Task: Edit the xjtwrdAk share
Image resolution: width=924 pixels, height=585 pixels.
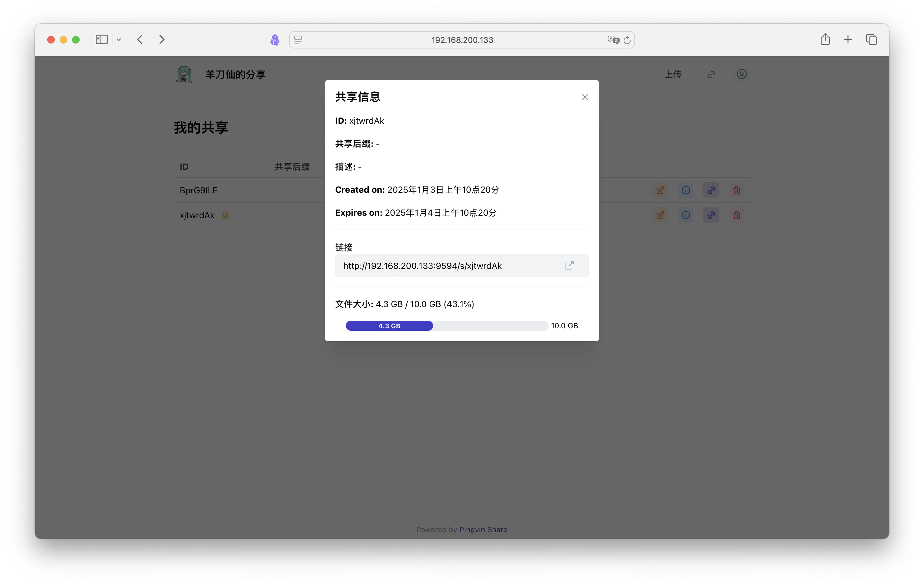Action: (660, 215)
